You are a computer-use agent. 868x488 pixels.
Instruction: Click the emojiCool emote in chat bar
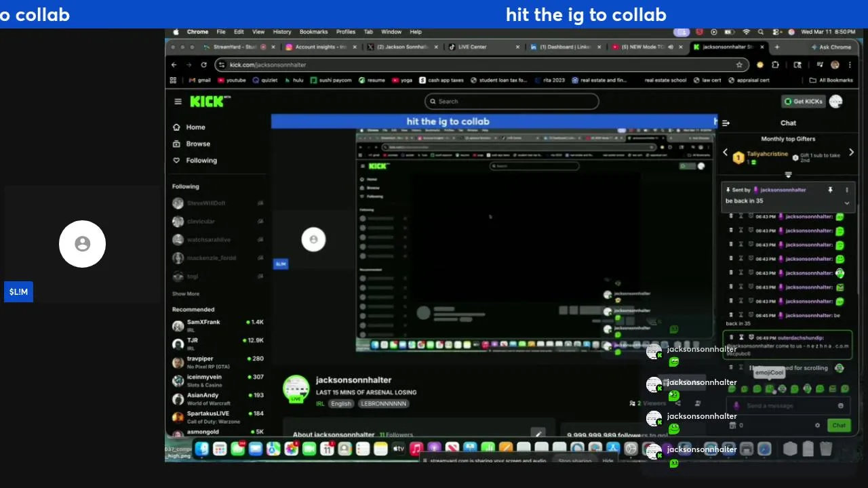[770, 389]
